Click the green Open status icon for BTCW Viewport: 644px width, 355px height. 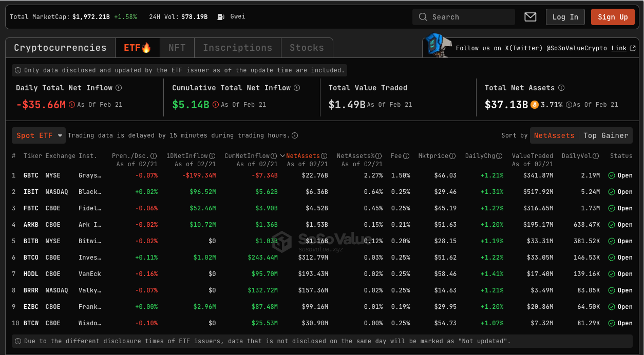pos(612,323)
